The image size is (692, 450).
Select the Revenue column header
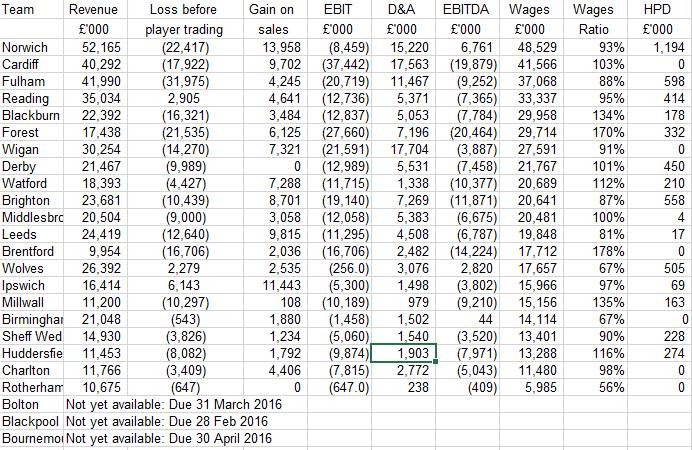tap(96, 9)
